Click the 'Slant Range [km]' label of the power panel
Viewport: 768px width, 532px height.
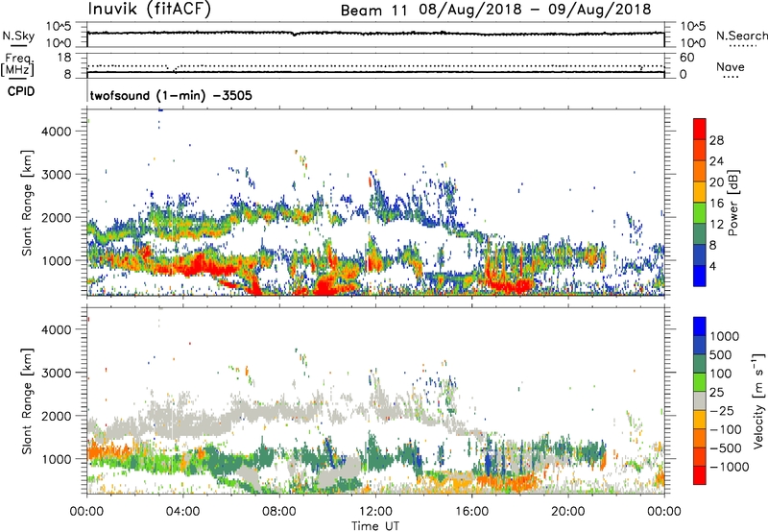(27, 203)
